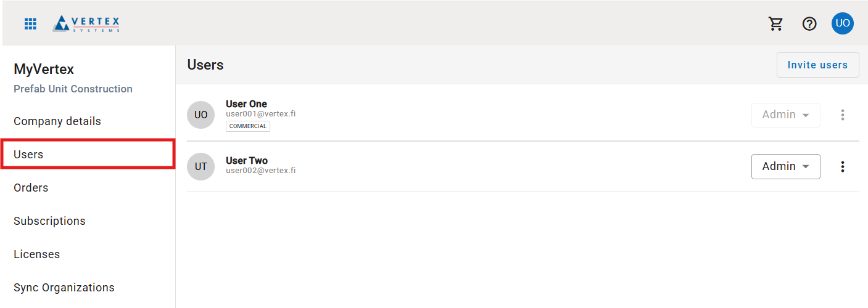The height and width of the screenshot is (308, 868).
Task: Open the more options menu for User Two
Action: (x=843, y=166)
